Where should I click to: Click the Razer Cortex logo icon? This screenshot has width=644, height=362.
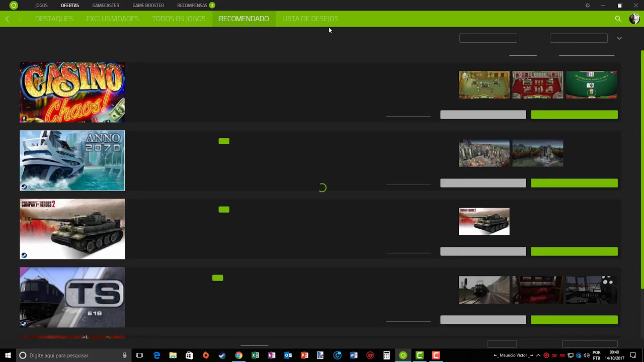point(14,6)
